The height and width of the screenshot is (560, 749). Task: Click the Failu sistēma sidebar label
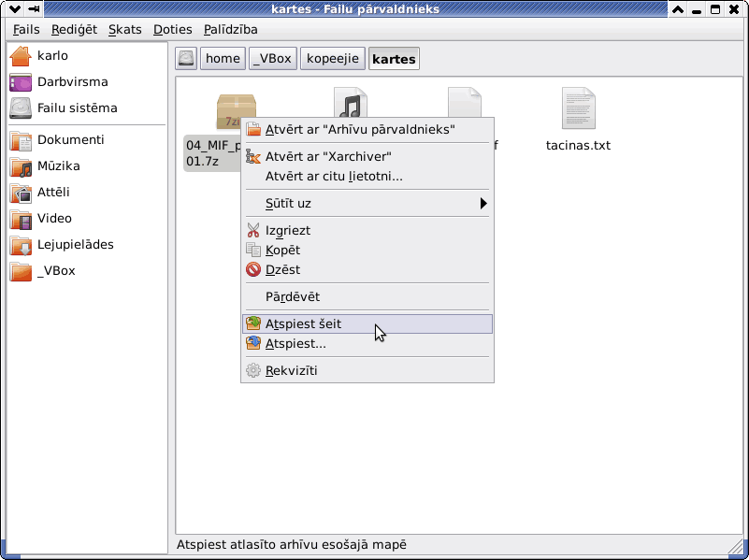(x=78, y=108)
